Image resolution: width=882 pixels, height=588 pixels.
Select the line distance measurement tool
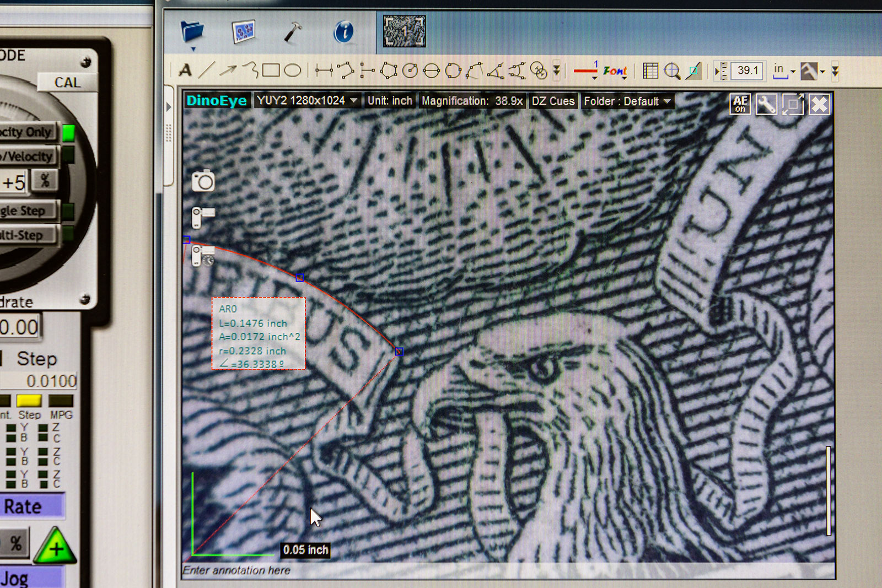[324, 70]
